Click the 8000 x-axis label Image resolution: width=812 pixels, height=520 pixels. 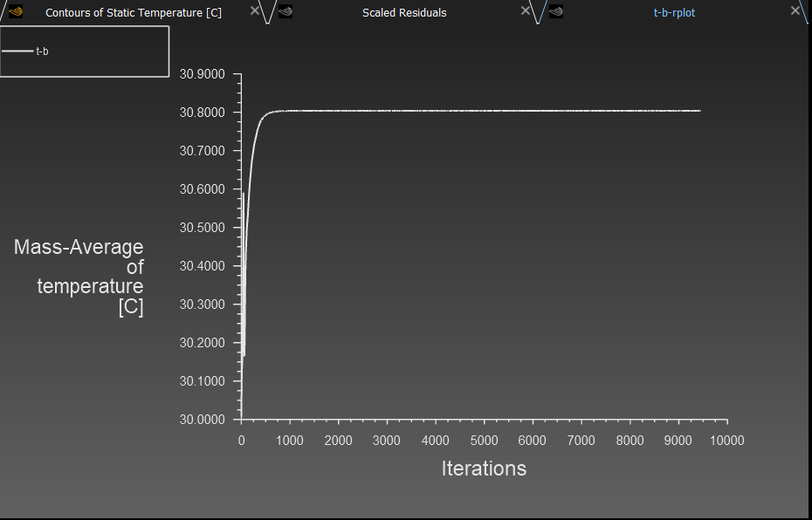coord(630,441)
